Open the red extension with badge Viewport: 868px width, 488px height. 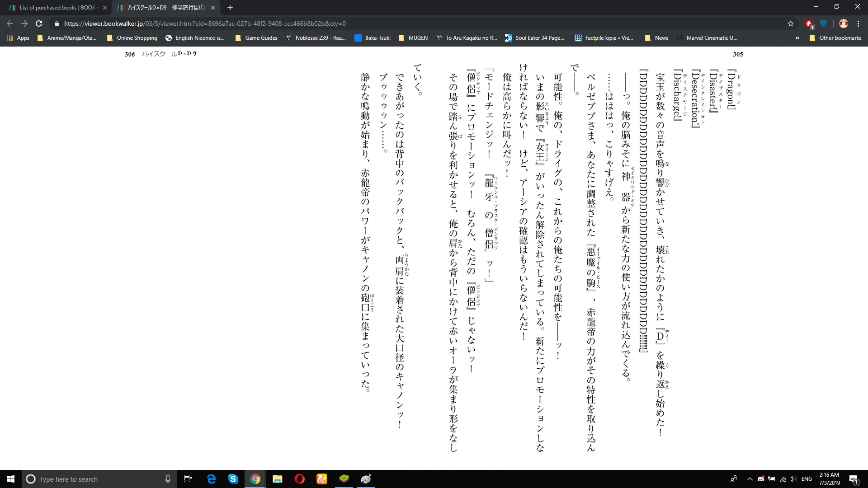809,23
